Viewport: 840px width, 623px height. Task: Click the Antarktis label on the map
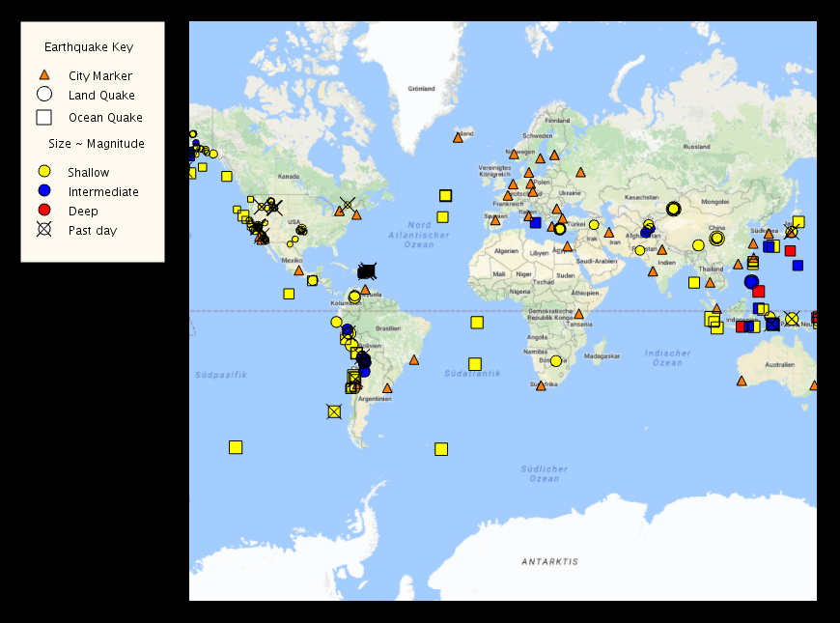tap(548, 560)
